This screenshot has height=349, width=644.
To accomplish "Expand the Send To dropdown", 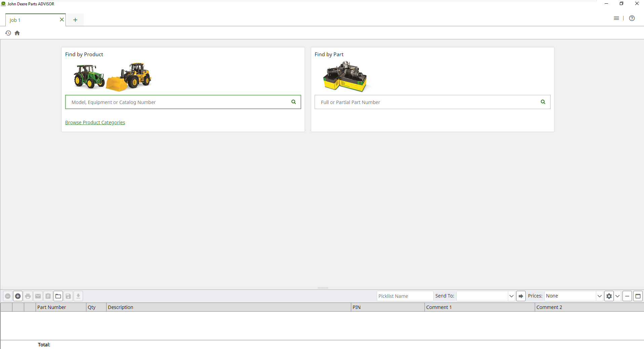I will (511, 296).
